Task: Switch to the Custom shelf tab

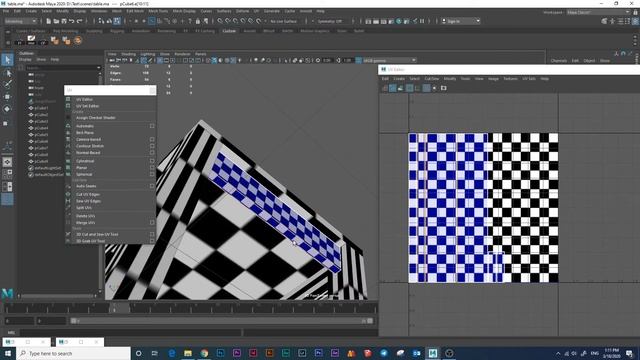Action: pos(229,31)
